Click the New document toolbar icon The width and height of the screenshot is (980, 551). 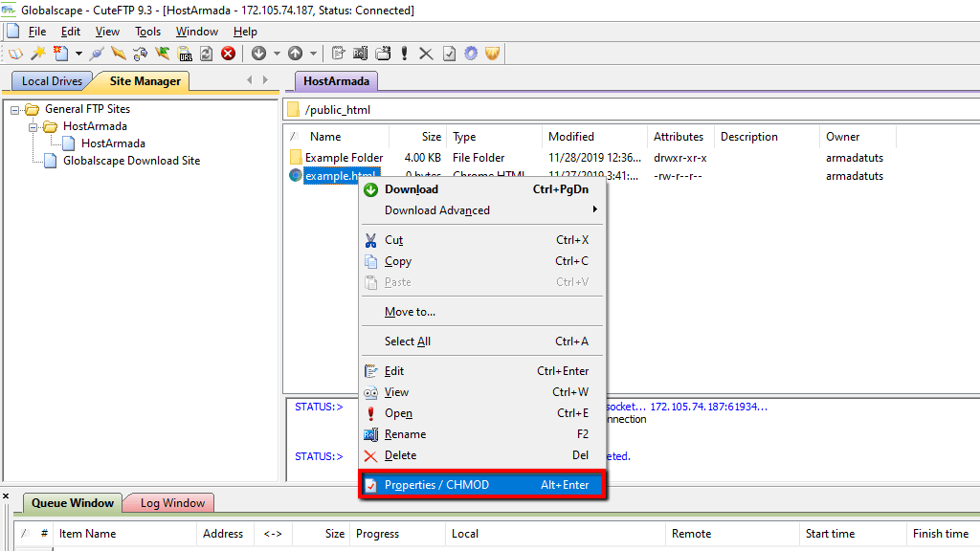(x=60, y=54)
